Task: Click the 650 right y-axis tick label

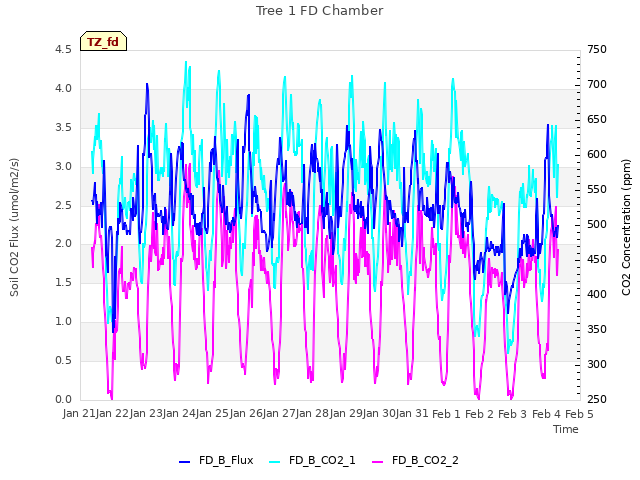Action: coord(597,120)
